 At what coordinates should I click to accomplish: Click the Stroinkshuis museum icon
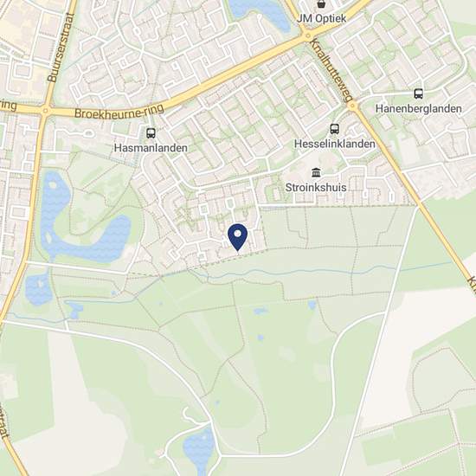coord(316,172)
